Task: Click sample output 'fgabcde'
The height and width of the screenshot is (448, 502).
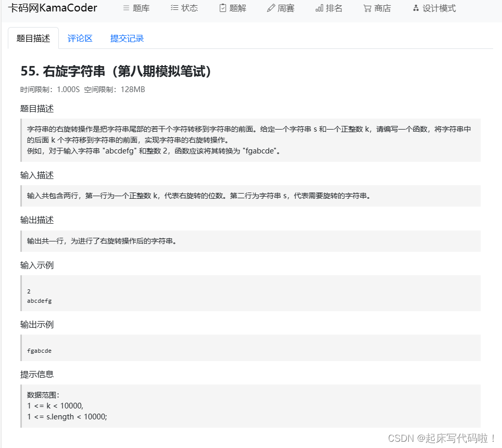Action: [40, 351]
